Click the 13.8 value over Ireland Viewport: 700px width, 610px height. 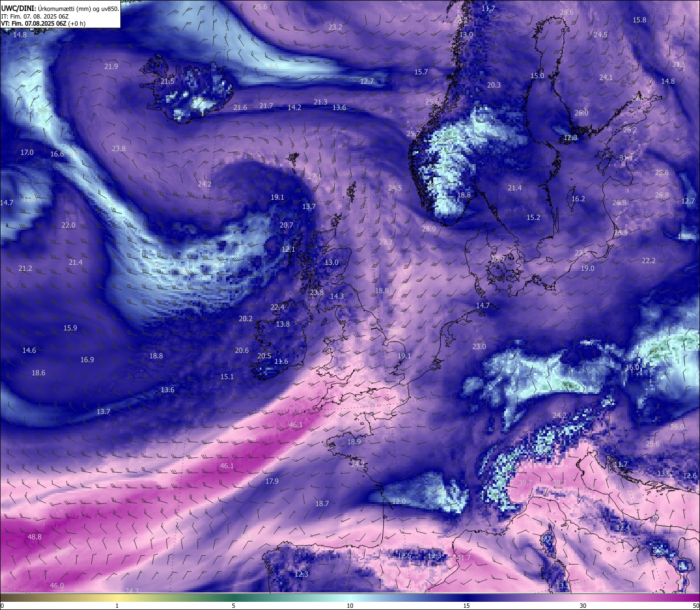tap(283, 324)
